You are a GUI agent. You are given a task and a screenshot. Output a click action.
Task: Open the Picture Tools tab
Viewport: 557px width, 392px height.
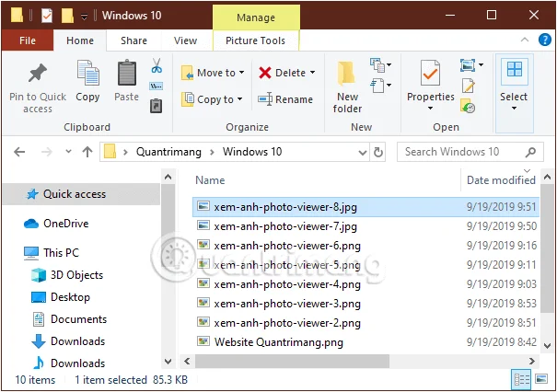[255, 40]
